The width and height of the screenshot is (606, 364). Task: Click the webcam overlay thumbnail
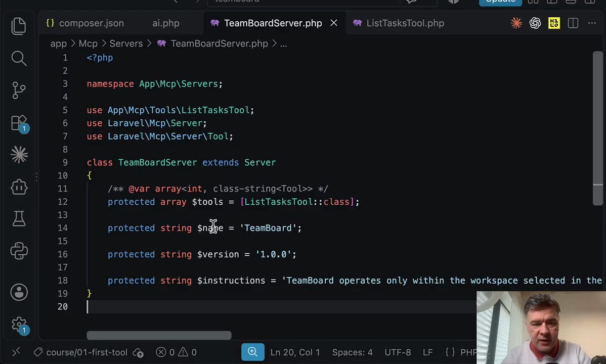pos(541,327)
